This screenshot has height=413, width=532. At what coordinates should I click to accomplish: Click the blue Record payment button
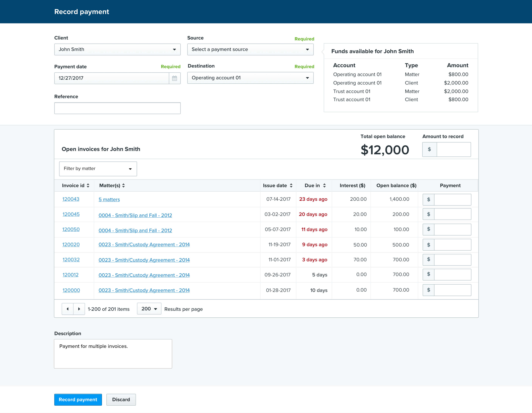coord(78,399)
